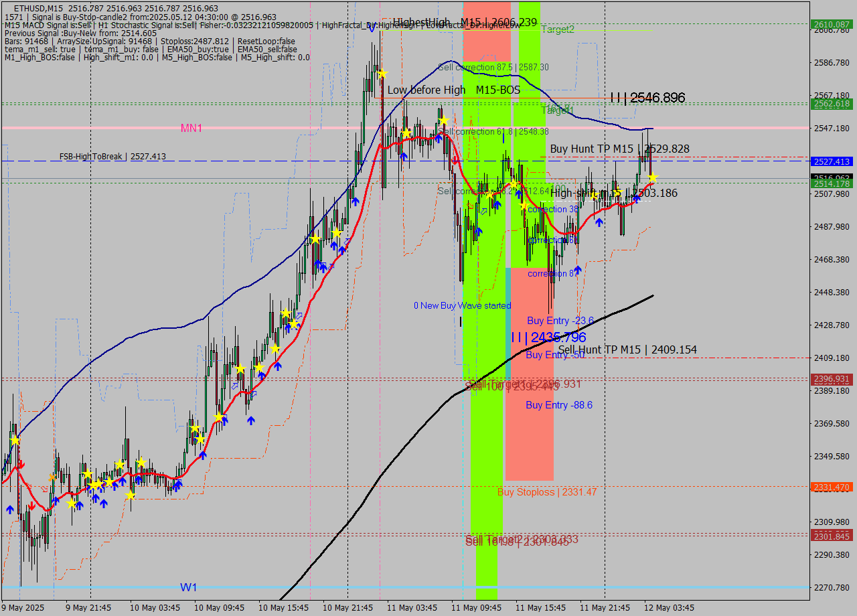
Task: Click the red down arrow beside Sell correction 61.8 label
Action: (455, 160)
